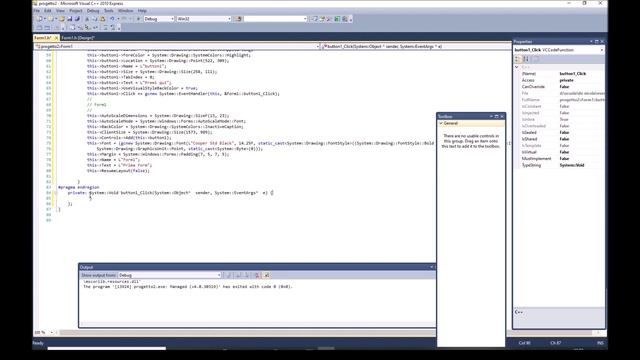Viewport: 640px width, 360px height.
Task: Collapse the General group in Toolbox
Action: [x=441, y=123]
